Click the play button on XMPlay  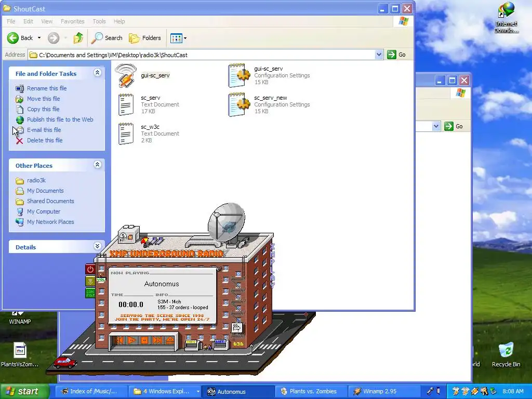coord(132,340)
